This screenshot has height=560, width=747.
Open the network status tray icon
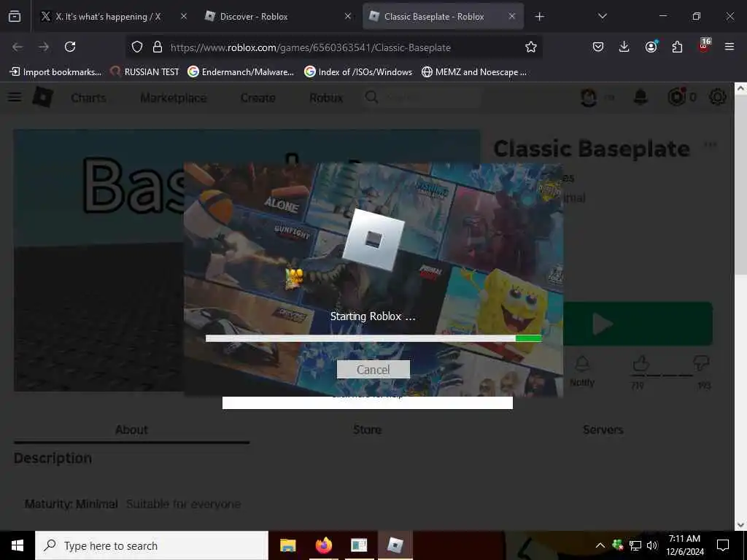coord(635,545)
